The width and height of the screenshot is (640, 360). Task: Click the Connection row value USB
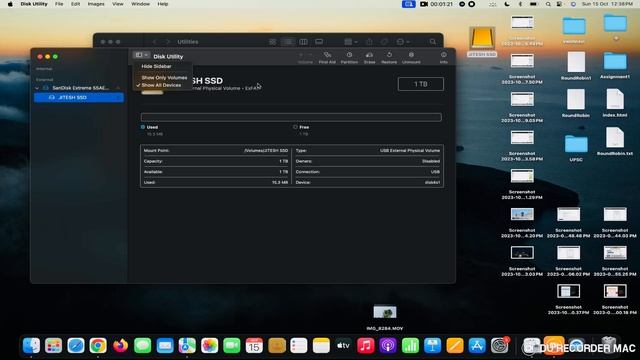tap(435, 172)
